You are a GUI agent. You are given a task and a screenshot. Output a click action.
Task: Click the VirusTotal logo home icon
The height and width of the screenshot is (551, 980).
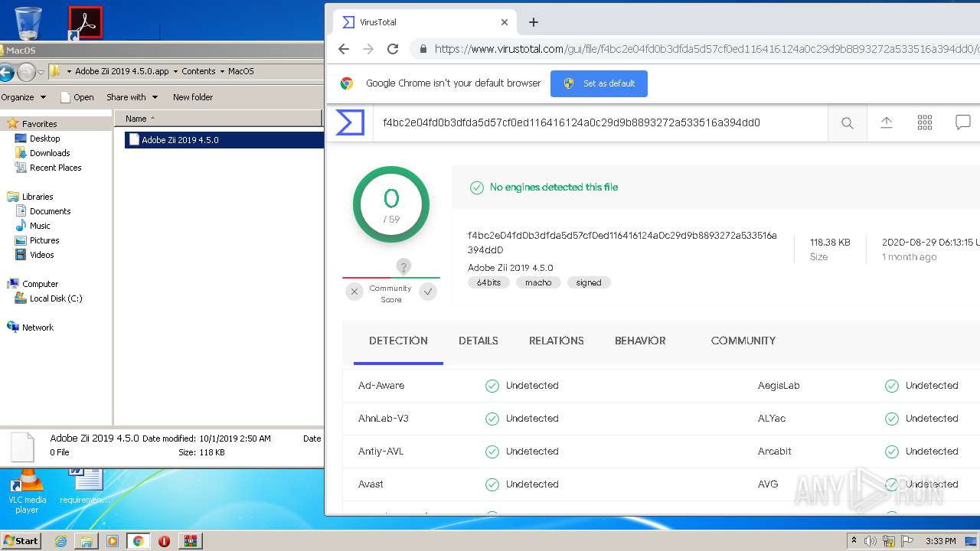coord(350,122)
